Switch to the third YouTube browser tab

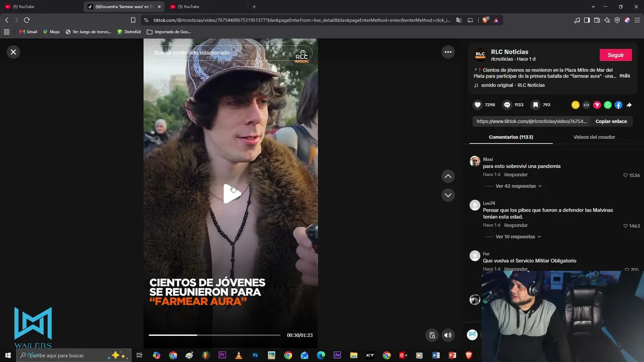(206, 7)
